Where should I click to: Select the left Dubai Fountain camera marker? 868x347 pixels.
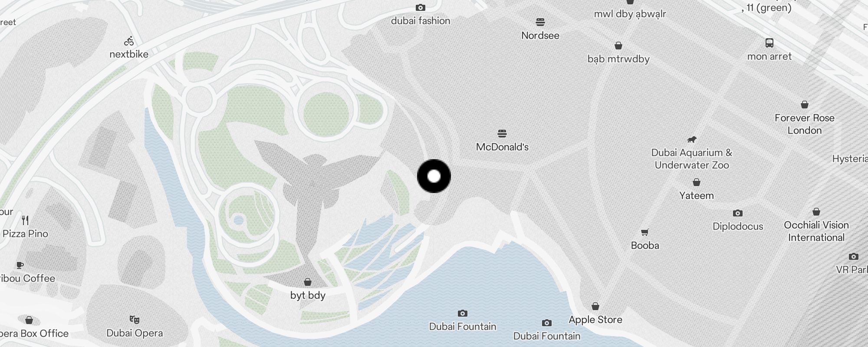(x=463, y=313)
